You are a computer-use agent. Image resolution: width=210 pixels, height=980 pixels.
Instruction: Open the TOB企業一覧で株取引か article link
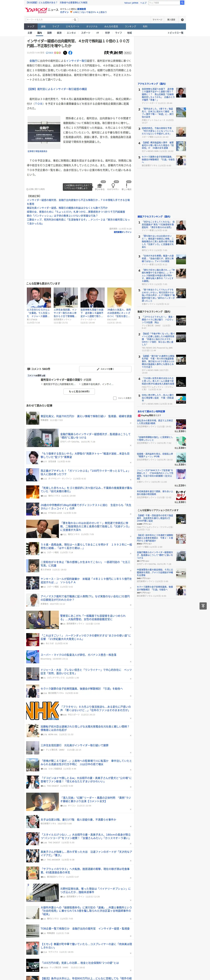(85, 929)
